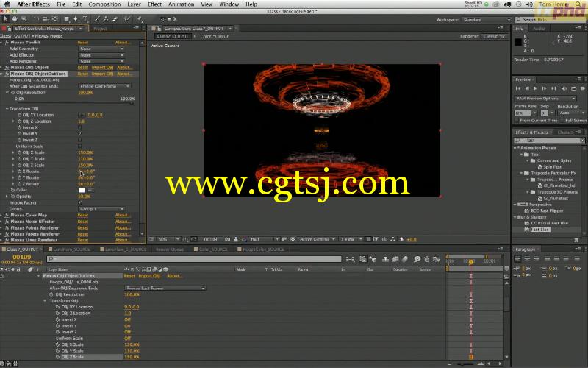This screenshot has width=588, height=368.
Task: Open the Composition Mini-Flowchart in timeline
Action: pos(351,259)
